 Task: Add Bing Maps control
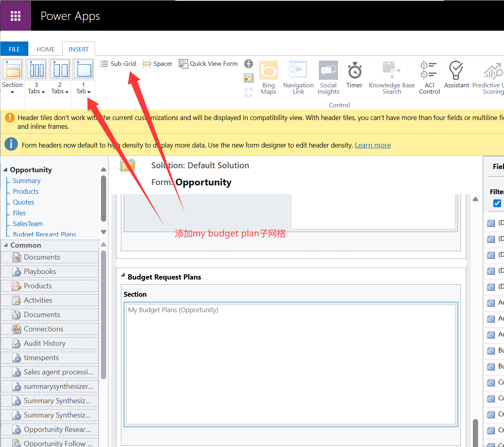point(269,78)
